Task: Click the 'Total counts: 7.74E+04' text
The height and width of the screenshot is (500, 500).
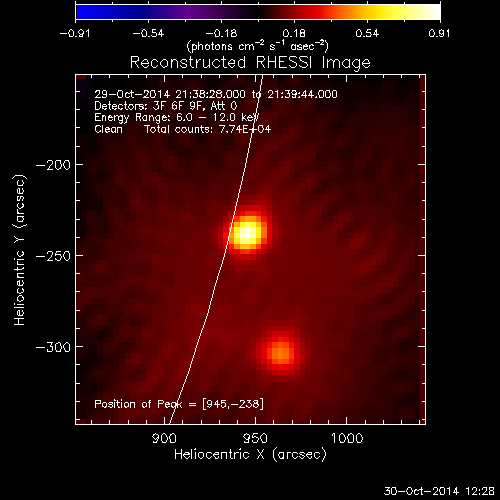Action: [x=208, y=129]
